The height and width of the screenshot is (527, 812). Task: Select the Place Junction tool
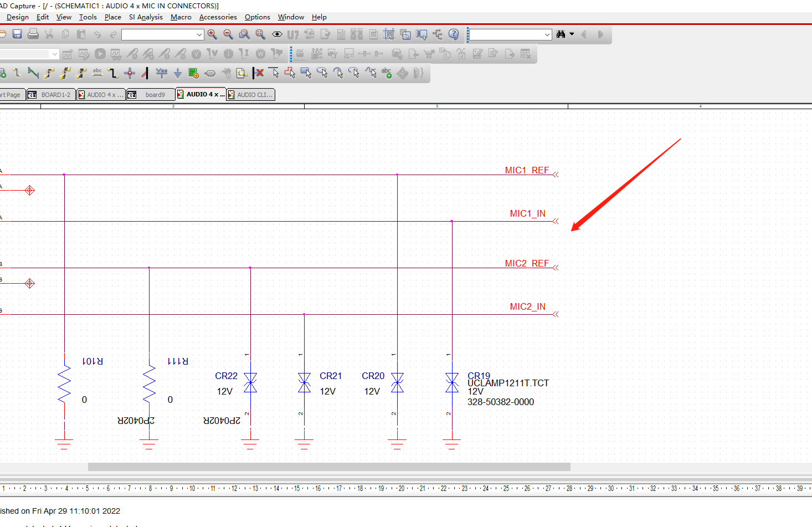click(130, 73)
